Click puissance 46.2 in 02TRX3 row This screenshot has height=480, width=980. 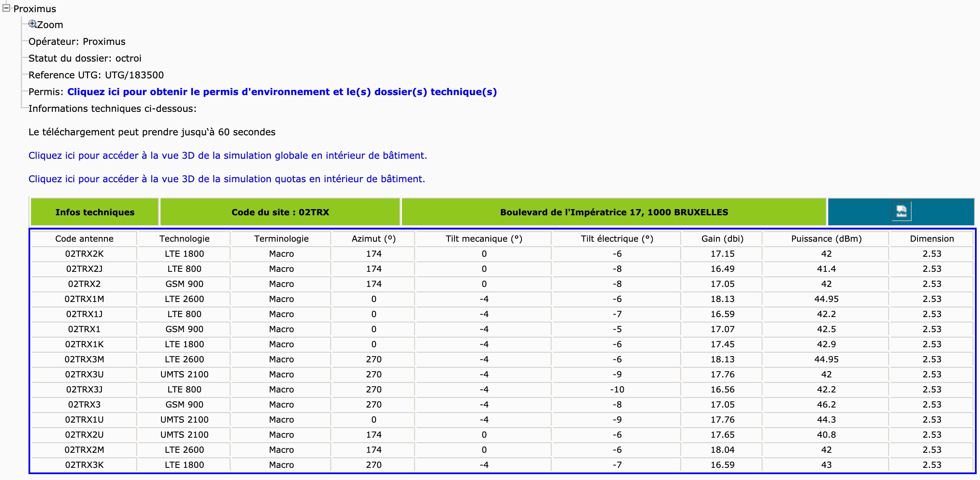coord(826,405)
